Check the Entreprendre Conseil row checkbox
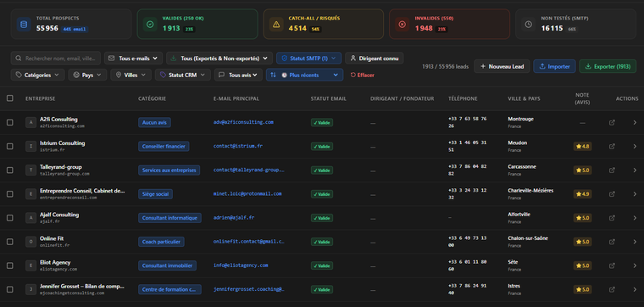 (x=10, y=194)
